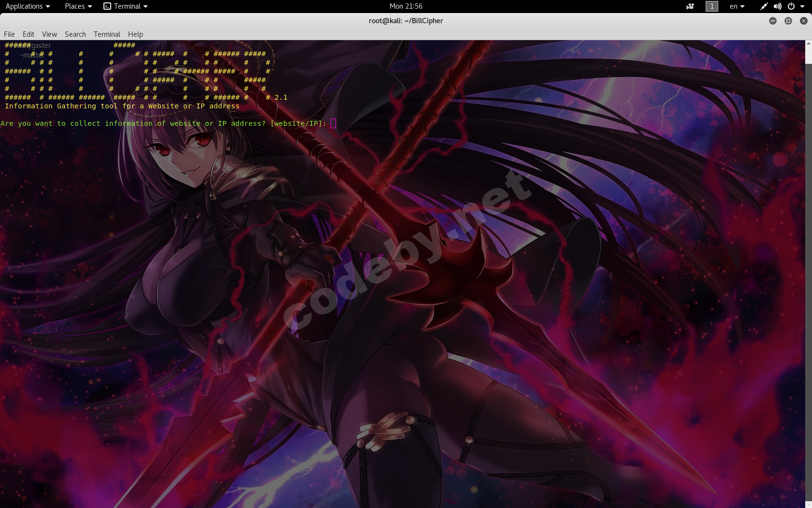
Task: Open the Applications menu
Action: 28,6
